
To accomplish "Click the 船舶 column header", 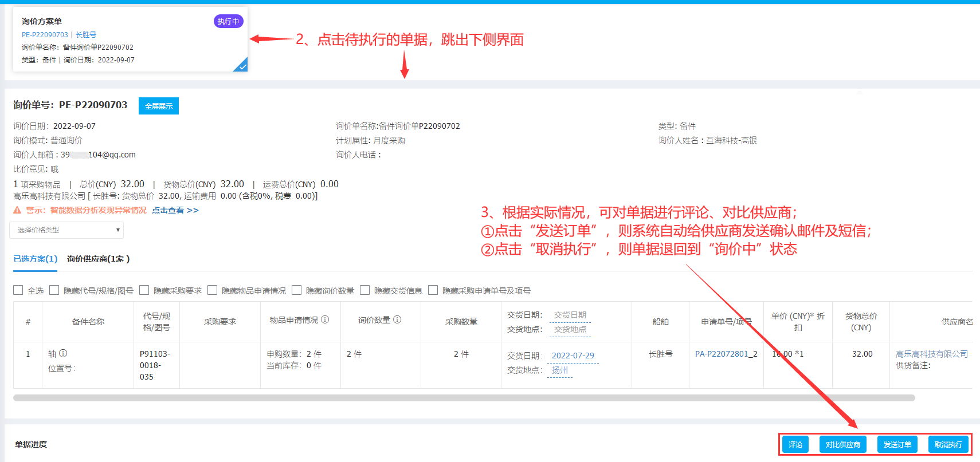I will (x=661, y=322).
